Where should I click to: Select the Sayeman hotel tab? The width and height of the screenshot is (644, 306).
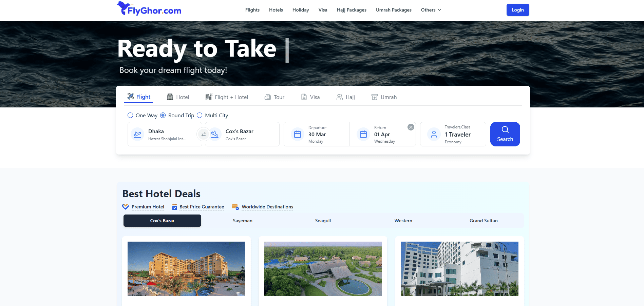coord(243,221)
